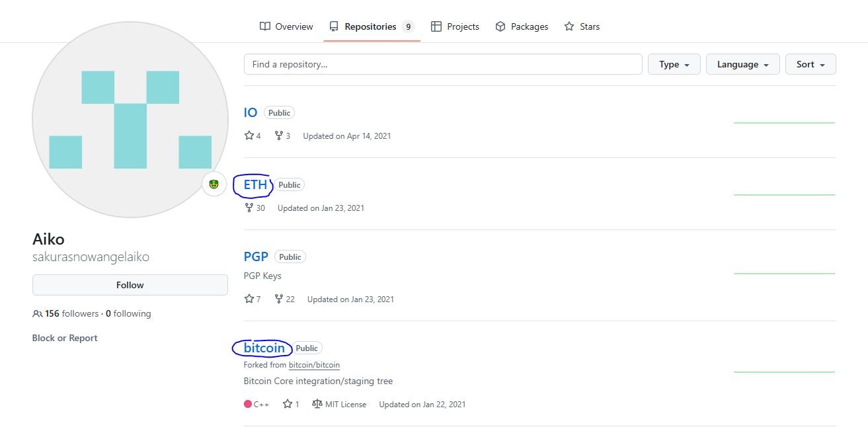Image resolution: width=868 pixels, height=435 pixels.
Task: Click the Public label beside ETH
Action: pos(289,185)
